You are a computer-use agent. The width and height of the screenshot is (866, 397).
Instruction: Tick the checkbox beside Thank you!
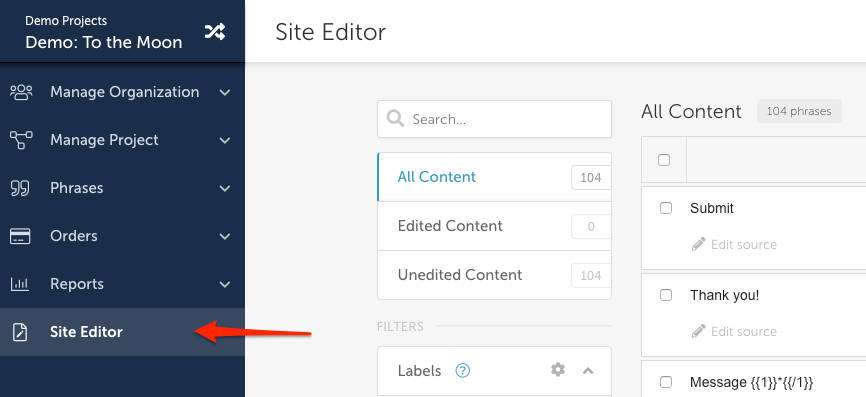click(666, 295)
